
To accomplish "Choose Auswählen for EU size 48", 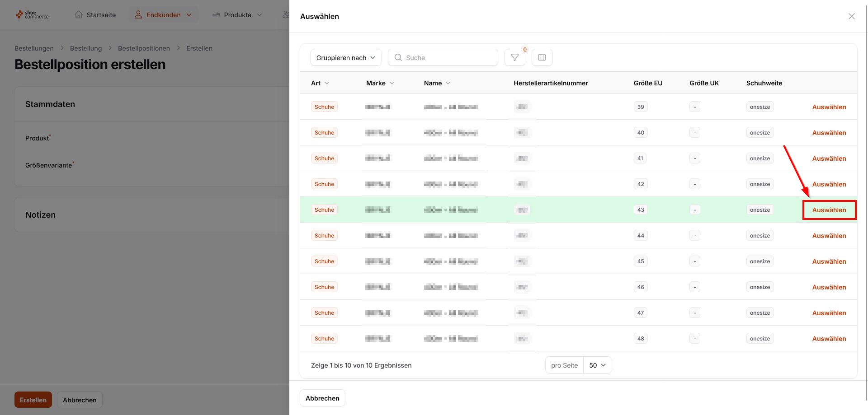I will pos(829,339).
